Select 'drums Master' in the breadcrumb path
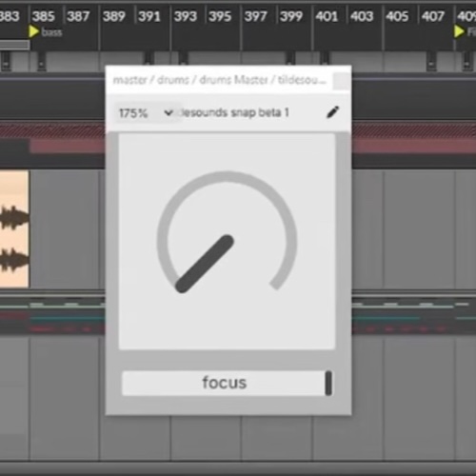This screenshot has height=476, width=476. (233, 80)
